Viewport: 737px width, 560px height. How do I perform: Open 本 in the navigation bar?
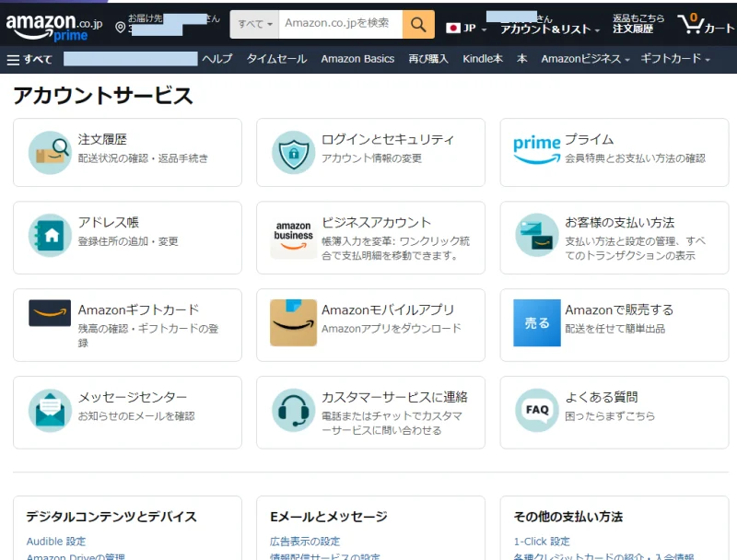(x=521, y=59)
